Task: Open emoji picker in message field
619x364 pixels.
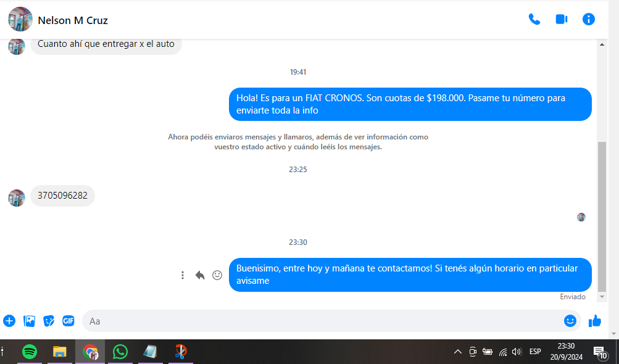Action: click(x=570, y=321)
